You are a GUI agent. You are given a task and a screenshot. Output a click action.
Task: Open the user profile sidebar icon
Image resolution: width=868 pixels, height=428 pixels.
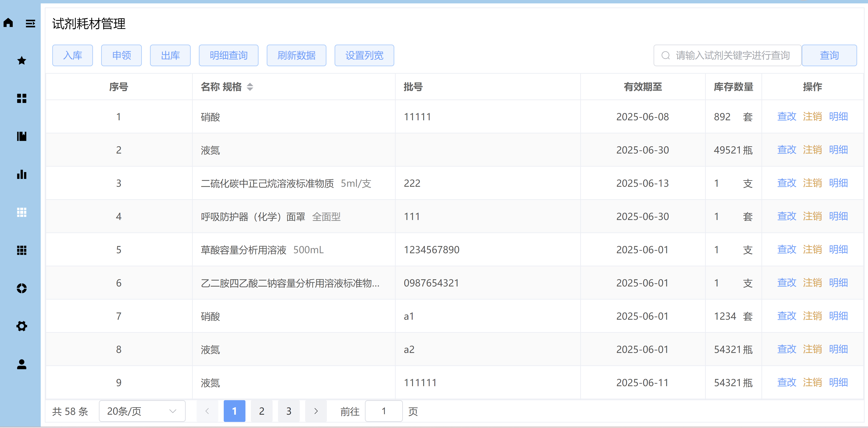click(x=21, y=364)
